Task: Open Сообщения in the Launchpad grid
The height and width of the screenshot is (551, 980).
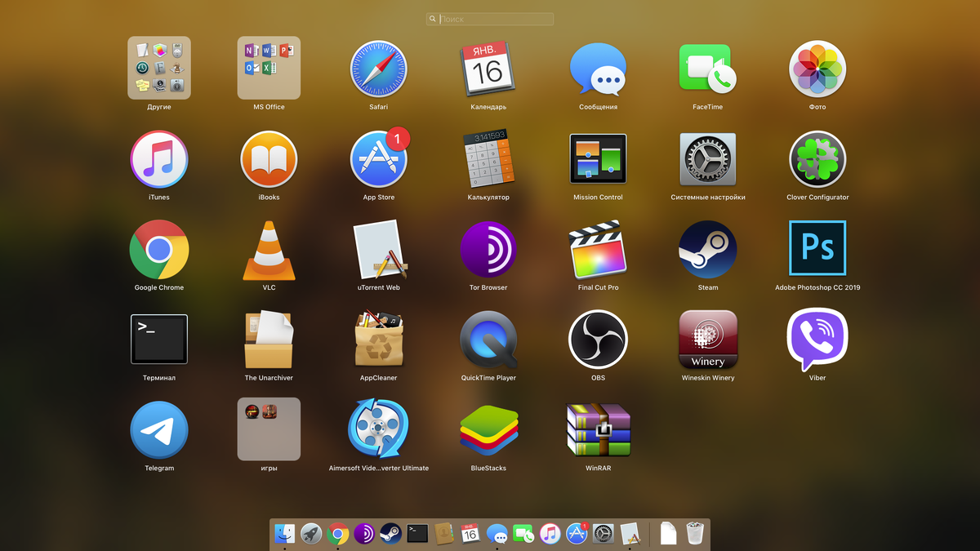Action: click(x=598, y=69)
